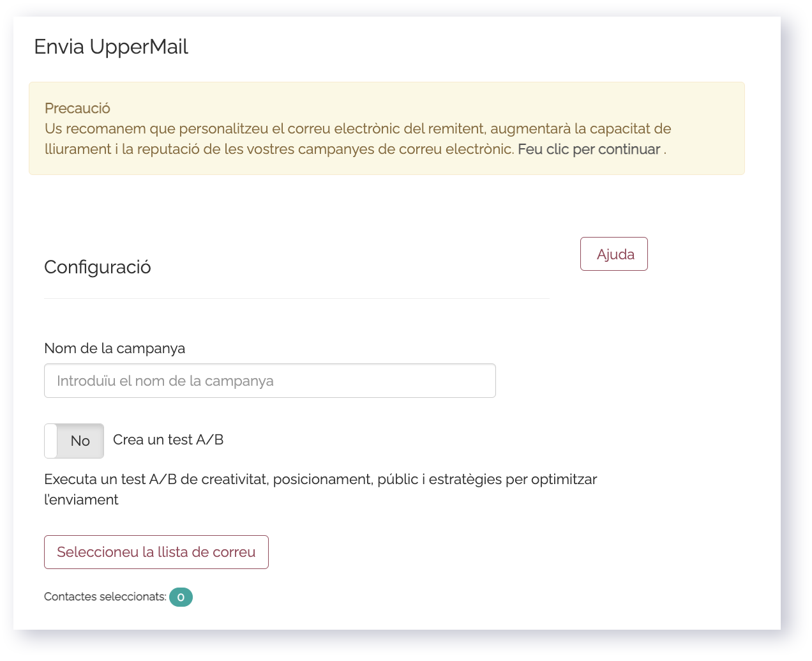Click the Contactes seleccionats label
The height and width of the screenshot is (661, 812).
pos(105,596)
